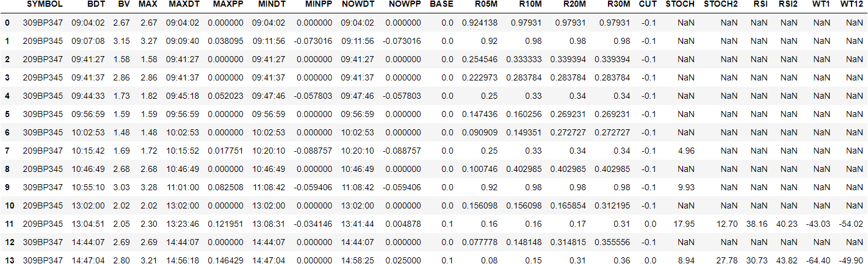Click the BV column header
Image resolution: width=868 pixels, height=264 pixels.
click(x=124, y=4)
